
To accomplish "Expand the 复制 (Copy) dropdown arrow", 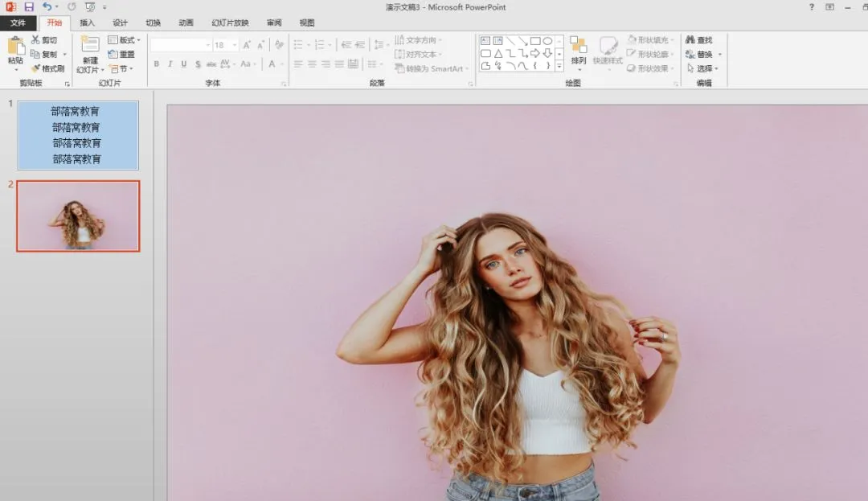I will click(x=65, y=54).
